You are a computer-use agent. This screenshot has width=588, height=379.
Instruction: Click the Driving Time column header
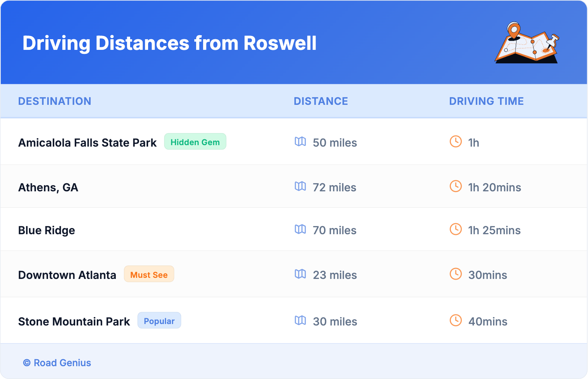[486, 101]
